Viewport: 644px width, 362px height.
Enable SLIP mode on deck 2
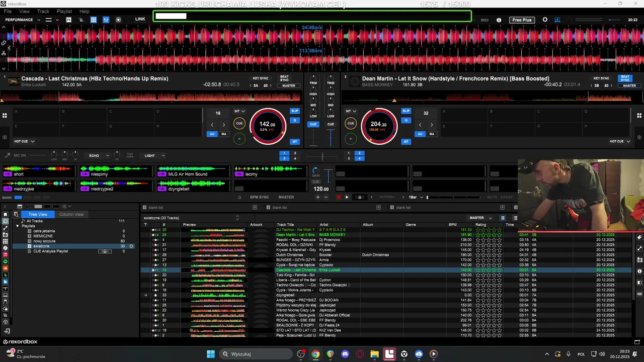point(406,111)
